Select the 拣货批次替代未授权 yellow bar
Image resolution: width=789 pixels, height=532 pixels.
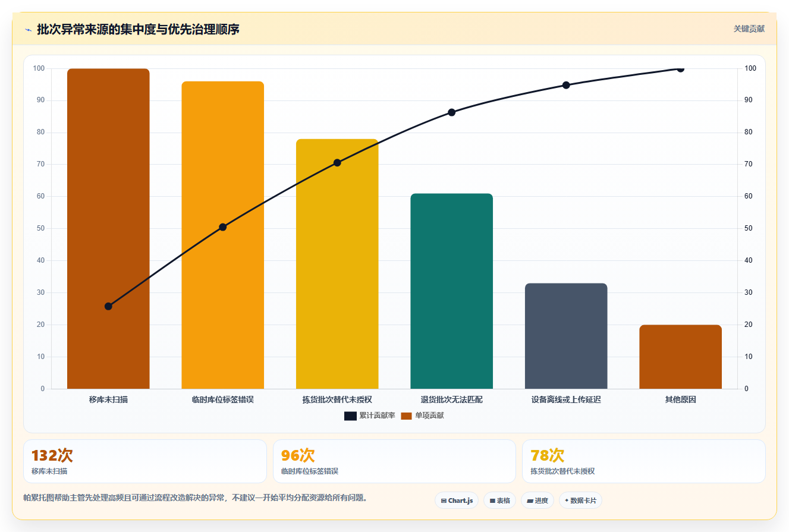pos(337,264)
